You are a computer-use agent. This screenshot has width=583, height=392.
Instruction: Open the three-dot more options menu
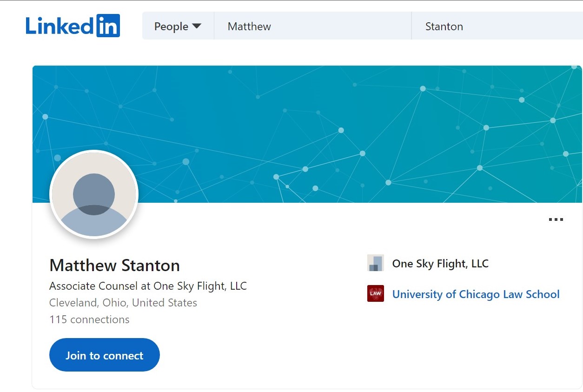point(556,219)
